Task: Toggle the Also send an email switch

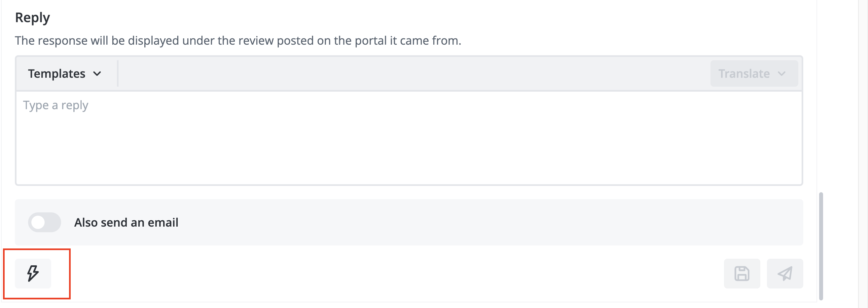Action: 45,222
